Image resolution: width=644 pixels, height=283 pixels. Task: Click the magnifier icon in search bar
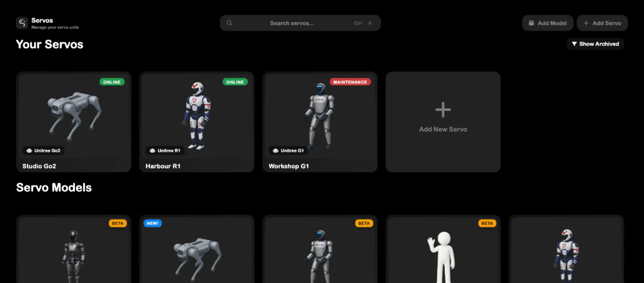coord(229,23)
